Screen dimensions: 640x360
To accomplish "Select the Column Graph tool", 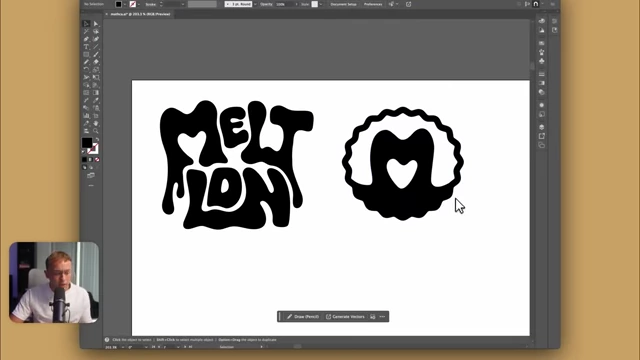I will pos(86,116).
